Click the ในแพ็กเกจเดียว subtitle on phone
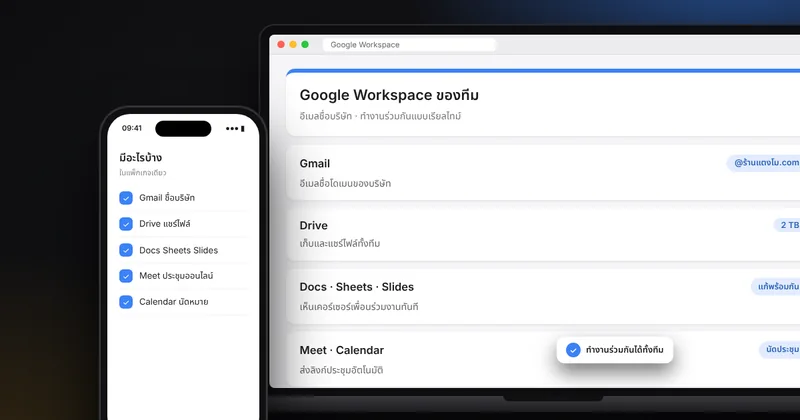This screenshot has height=420, width=800. pos(143,173)
